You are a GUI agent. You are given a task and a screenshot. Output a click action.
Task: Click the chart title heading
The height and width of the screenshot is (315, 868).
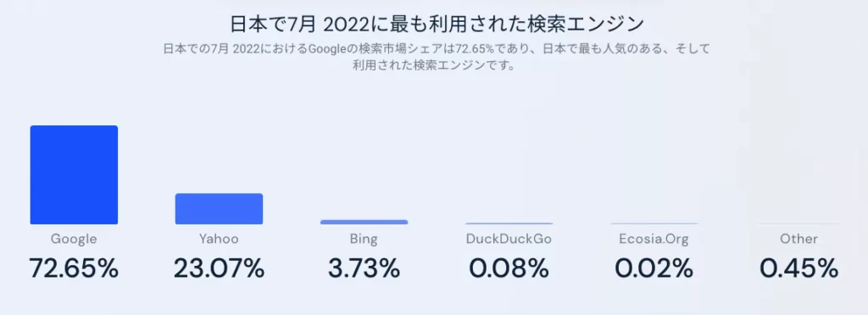[x=437, y=25]
